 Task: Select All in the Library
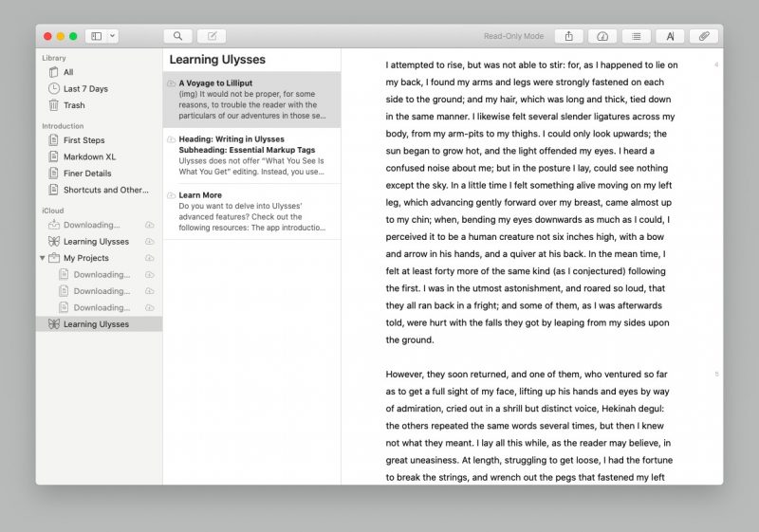point(100,72)
